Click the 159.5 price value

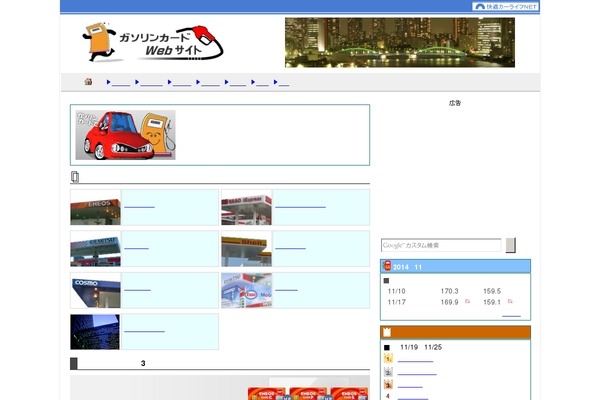(x=492, y=291)
